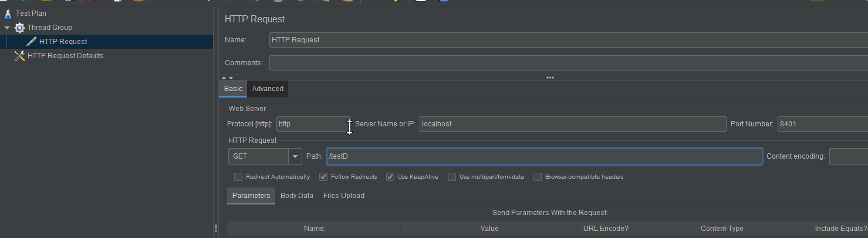Uncheck Follow Redirects checkbox

(323, 177)
